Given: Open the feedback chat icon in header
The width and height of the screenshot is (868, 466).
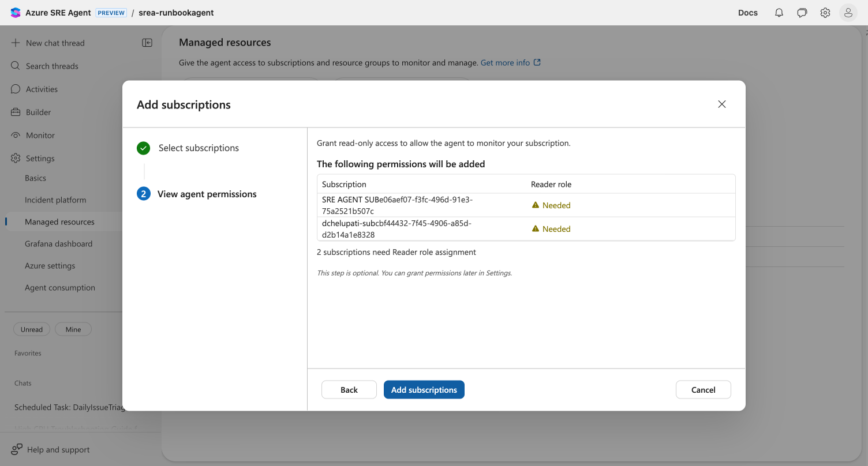Looking at the screenshot, I should (802, 13).
